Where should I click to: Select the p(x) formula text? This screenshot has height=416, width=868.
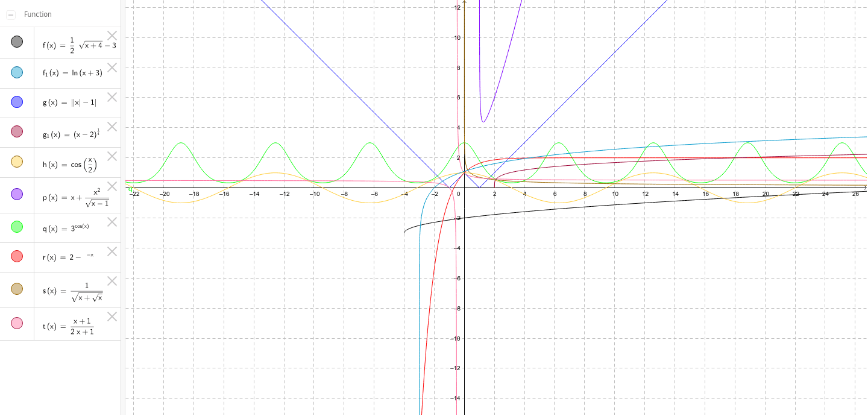coord(76,197)
